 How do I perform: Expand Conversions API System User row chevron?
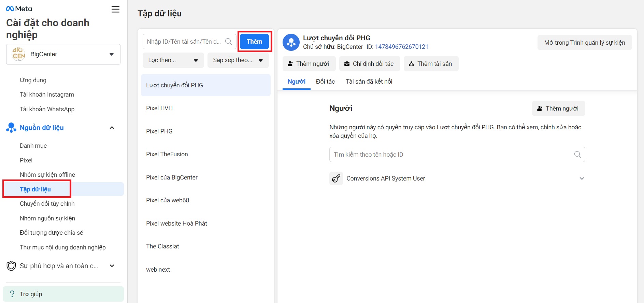(582, 178)
